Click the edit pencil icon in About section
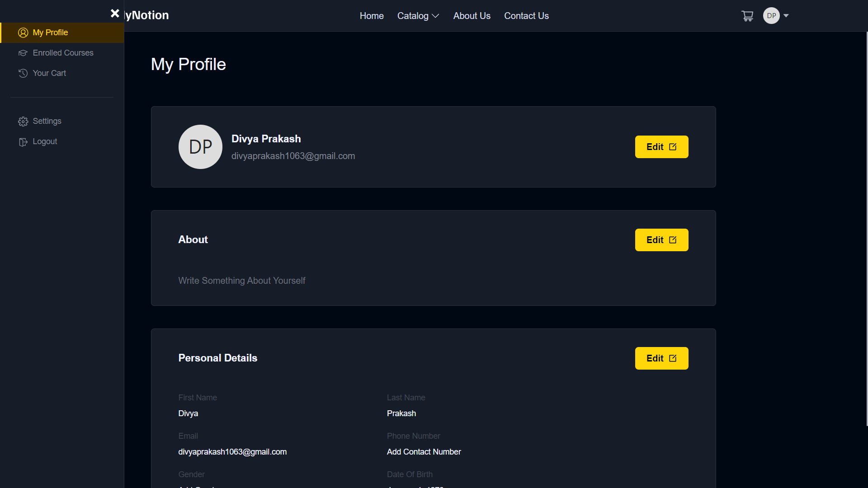 tap(673, 240)
